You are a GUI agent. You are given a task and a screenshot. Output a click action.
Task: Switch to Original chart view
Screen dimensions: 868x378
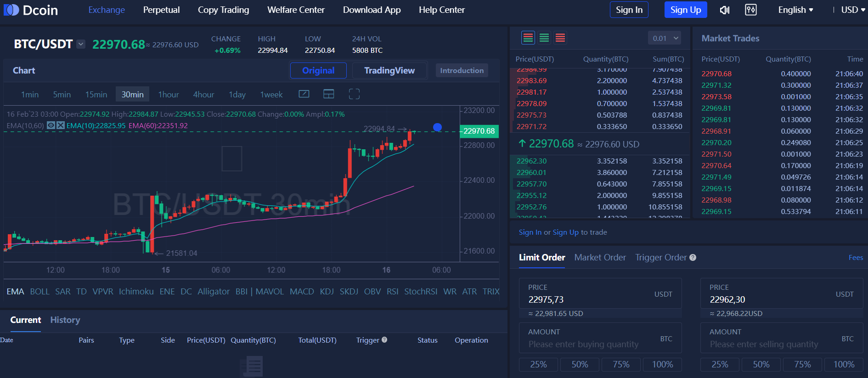pos(318,70)
